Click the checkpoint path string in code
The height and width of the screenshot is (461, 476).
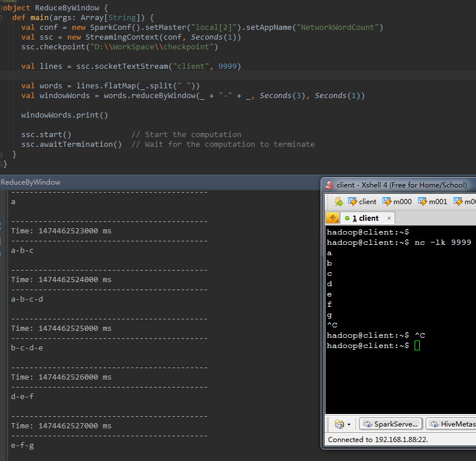pyautogui.click(x=152, y=47)
